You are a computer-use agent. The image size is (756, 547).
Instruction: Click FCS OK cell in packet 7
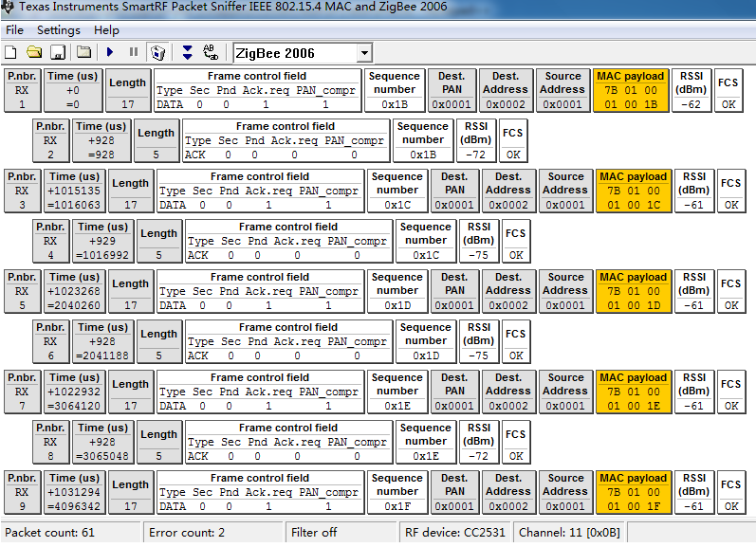(x=731, y=392)
